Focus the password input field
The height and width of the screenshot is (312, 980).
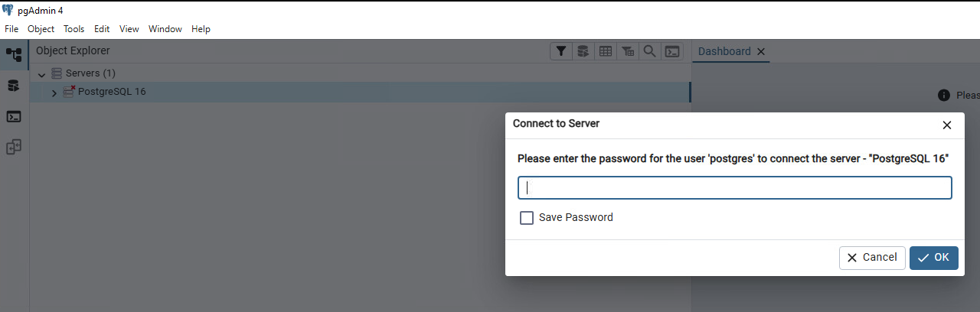(x=734, y=188)
